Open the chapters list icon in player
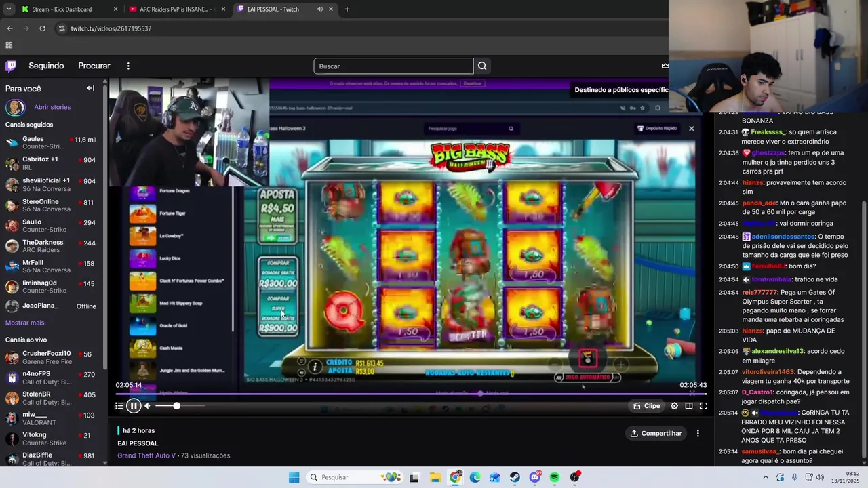 click(119, 406)
